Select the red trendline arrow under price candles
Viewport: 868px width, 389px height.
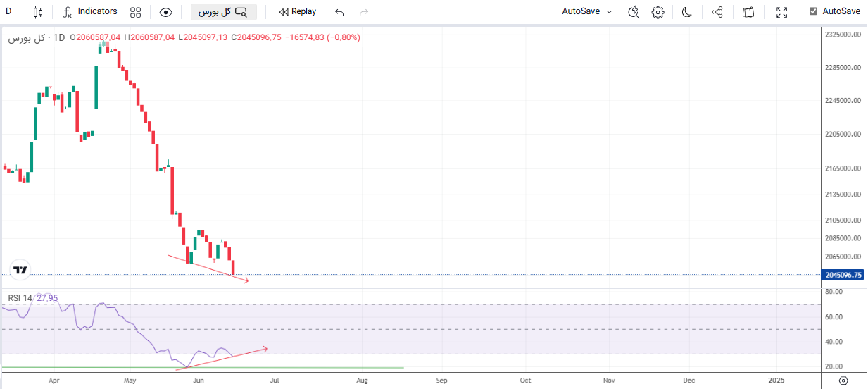pos(208,268)
